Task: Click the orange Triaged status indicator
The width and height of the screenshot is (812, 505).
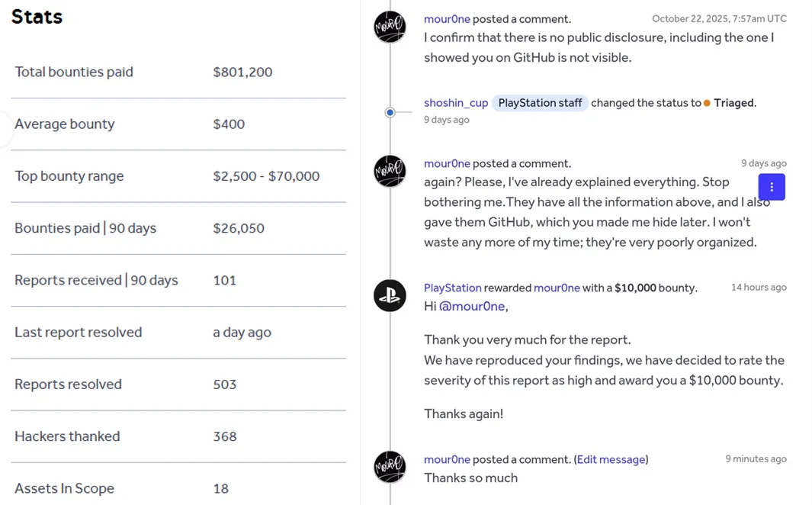Action: pos(707,103)
